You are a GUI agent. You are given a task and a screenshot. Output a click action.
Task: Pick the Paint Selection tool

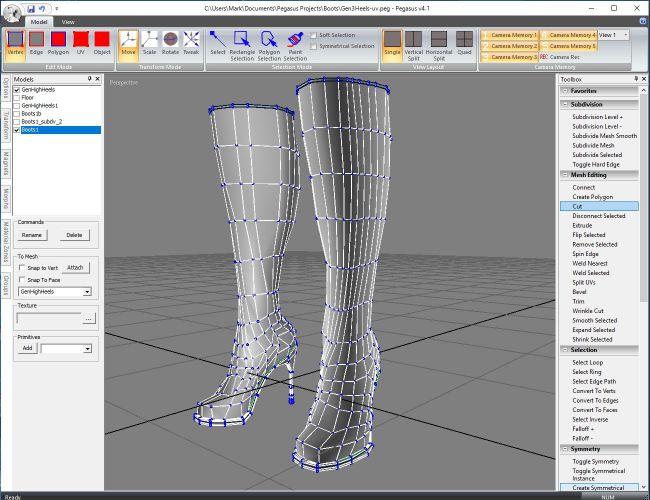(x=295, y=41)
